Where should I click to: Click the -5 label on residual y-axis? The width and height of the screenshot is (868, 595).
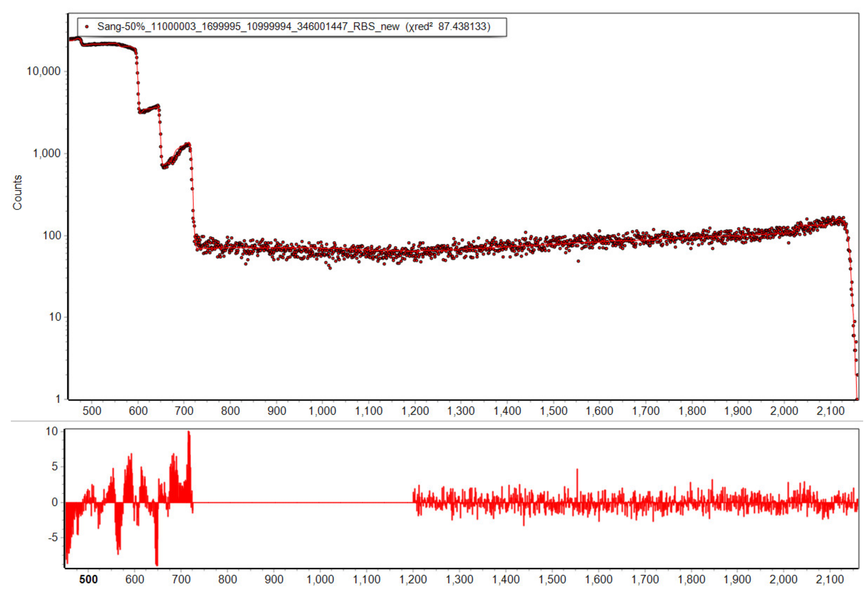tap(53, 537)
